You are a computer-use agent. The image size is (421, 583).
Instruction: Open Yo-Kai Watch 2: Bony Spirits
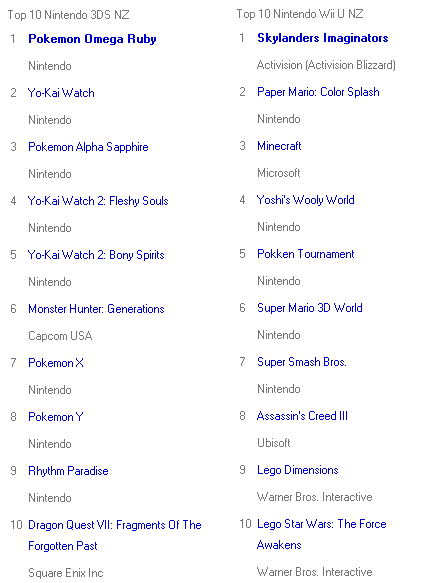(x=96, y=255)
